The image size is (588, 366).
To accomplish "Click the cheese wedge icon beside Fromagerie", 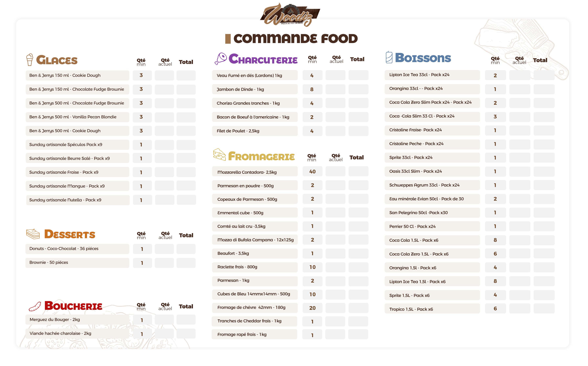I will pos(220,155).
